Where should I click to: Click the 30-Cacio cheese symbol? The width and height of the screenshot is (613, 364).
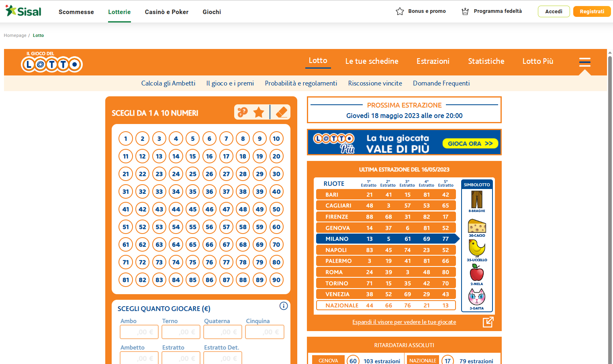[477, 228]
